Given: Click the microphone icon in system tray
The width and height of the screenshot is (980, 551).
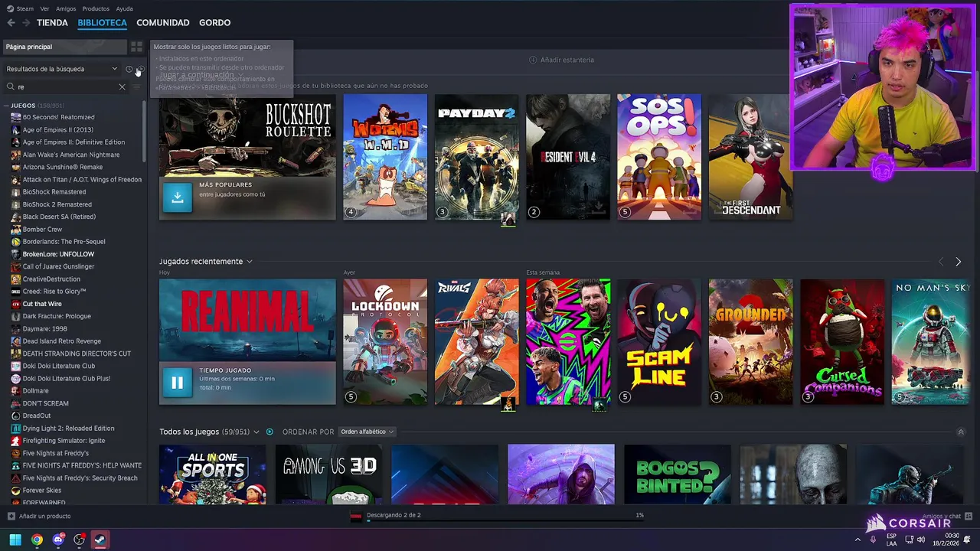Looking at the screenshot, I should click(x=873, y=540).
